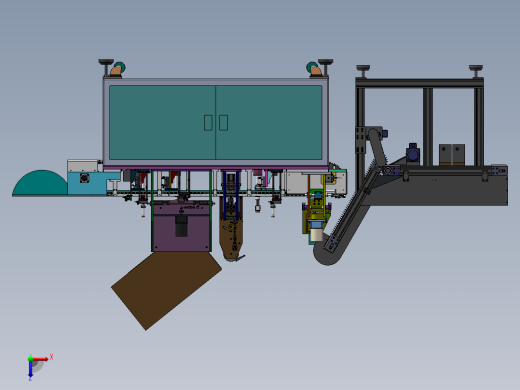This screenshot has width=520, height=390.
Task: Click the green origin ball of the triad
Action: pos(30,359)
